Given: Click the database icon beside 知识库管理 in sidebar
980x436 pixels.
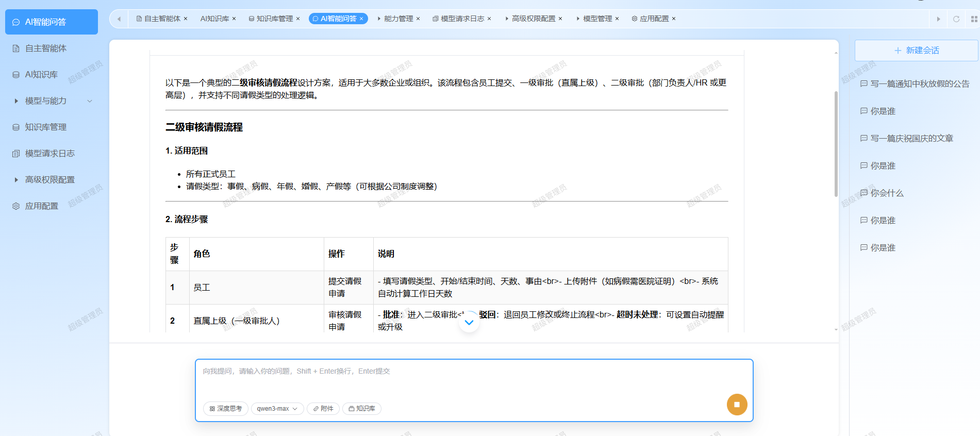Looking at the screenshot, I should pyautogui.click(x=16, y=127).
